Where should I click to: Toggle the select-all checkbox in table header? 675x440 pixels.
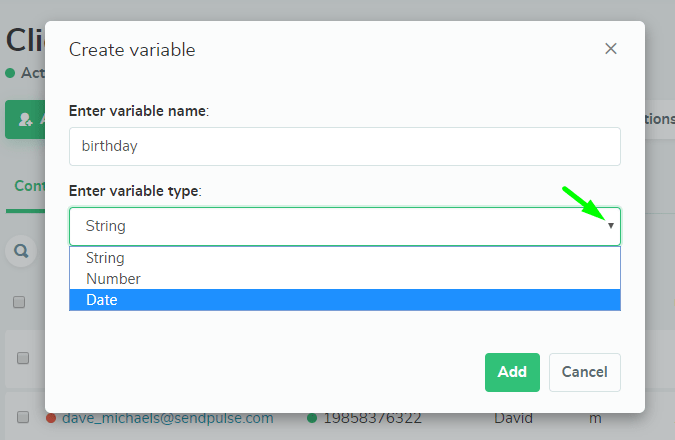[x=19, y=302]
